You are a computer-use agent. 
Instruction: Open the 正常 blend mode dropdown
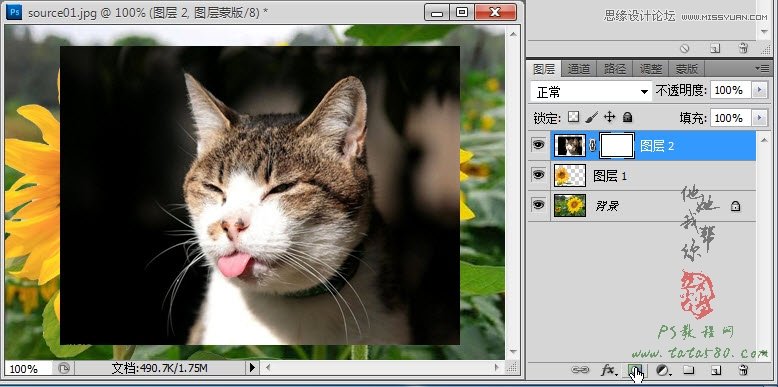[x=591, y=91]
